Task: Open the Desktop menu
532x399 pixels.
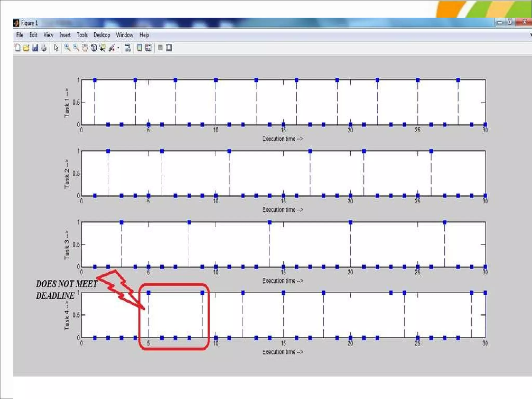Action: pyautogui.click(x=102, y=35)
